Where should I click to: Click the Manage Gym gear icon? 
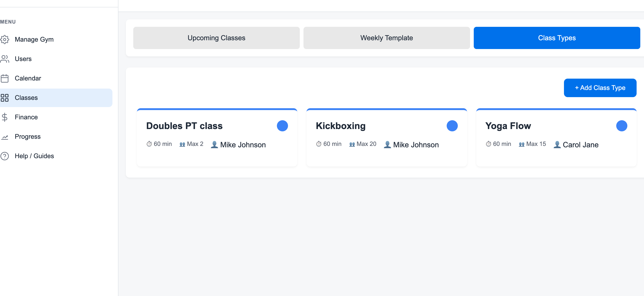[x=4, y=40]
